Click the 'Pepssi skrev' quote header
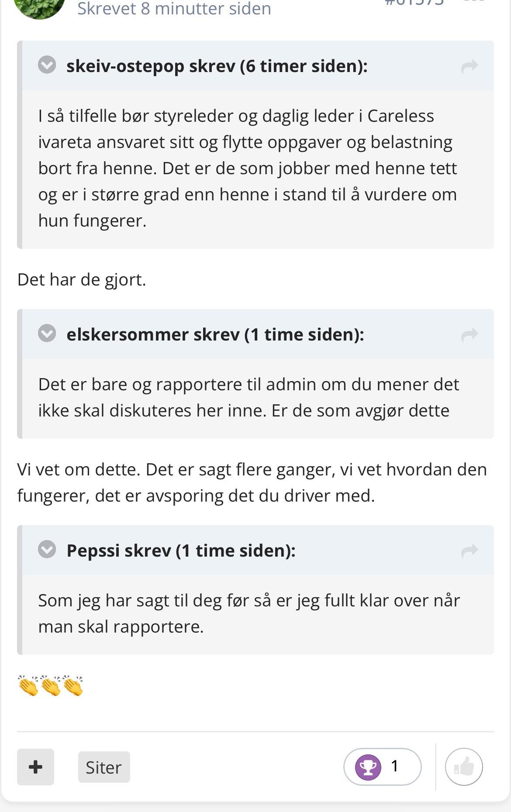This screenshot has width=511, height=812. point(181,551)
